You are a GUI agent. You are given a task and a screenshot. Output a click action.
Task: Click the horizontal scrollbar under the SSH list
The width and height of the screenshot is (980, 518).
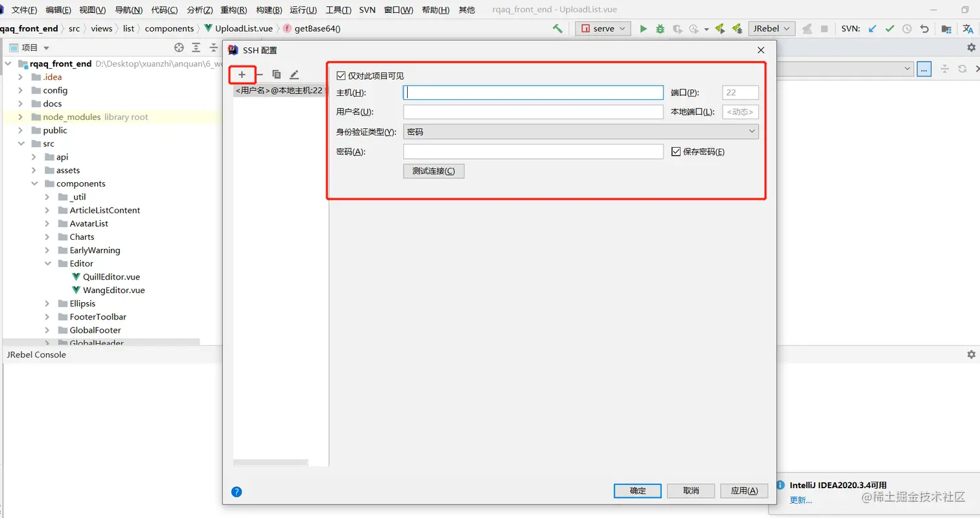point(271,463)
